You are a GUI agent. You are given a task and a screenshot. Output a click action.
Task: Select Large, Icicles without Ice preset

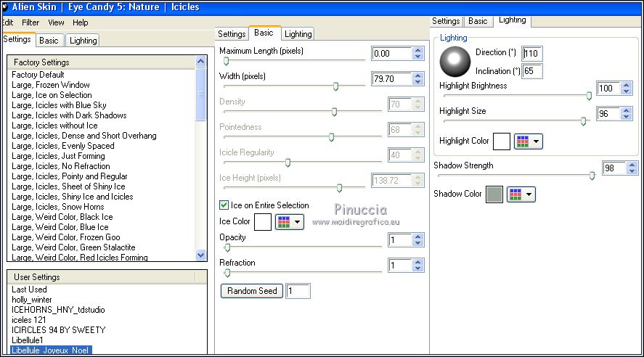pos(54,126)
